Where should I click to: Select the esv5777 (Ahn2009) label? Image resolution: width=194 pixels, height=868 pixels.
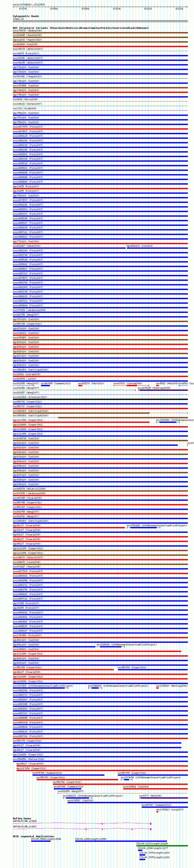point(150,796)
